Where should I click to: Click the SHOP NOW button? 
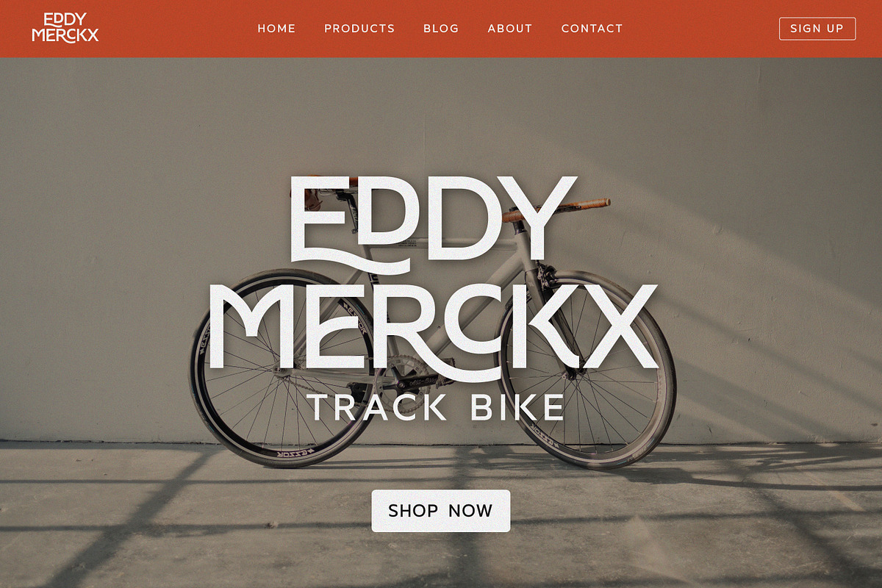(x=440, y=511)
